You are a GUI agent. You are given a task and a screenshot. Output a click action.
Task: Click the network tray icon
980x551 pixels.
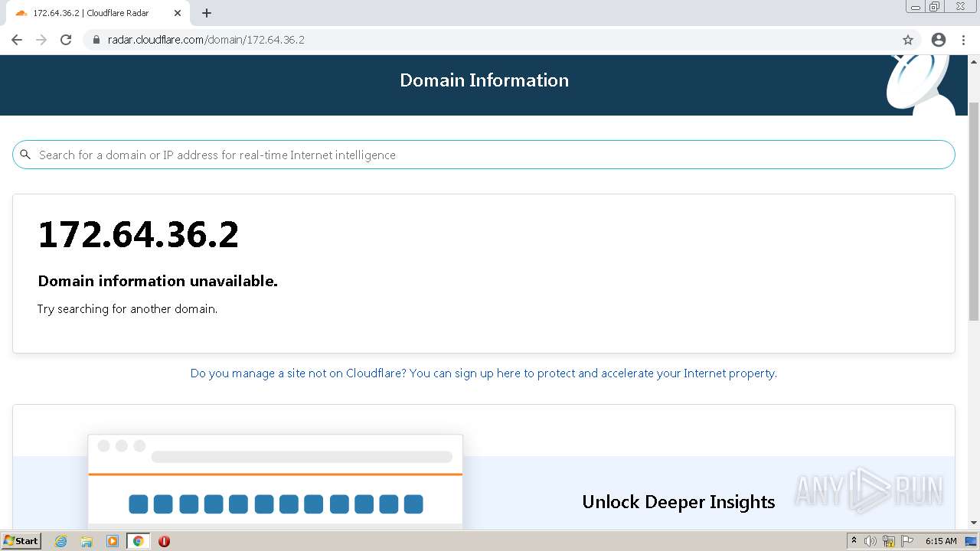(x=889, y=541)
